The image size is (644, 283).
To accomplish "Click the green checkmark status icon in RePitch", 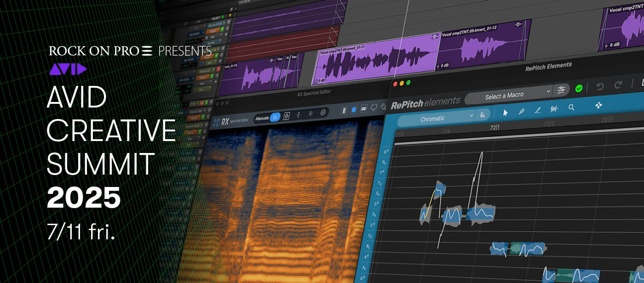I will coord(579,88).
